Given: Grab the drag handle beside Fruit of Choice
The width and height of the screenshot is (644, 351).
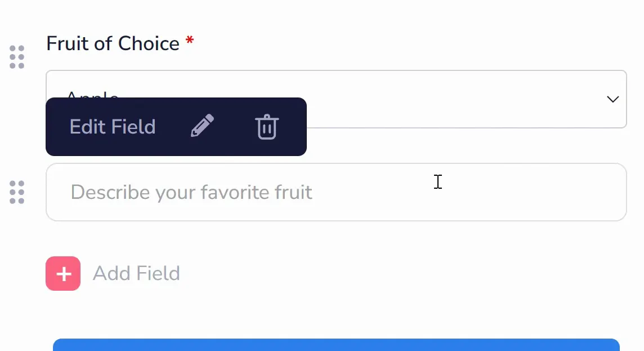Looking at the screenshot, I should pyautogui.click(x=17, y=57).
